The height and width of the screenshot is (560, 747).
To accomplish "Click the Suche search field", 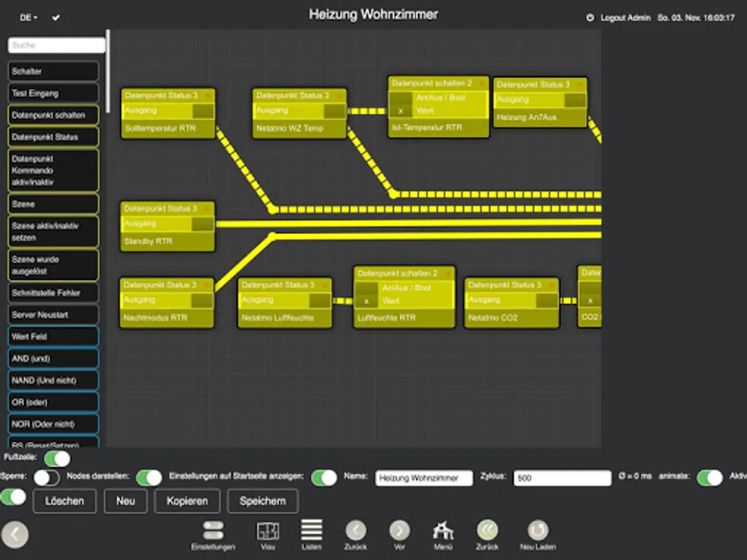I will [57, 45].
